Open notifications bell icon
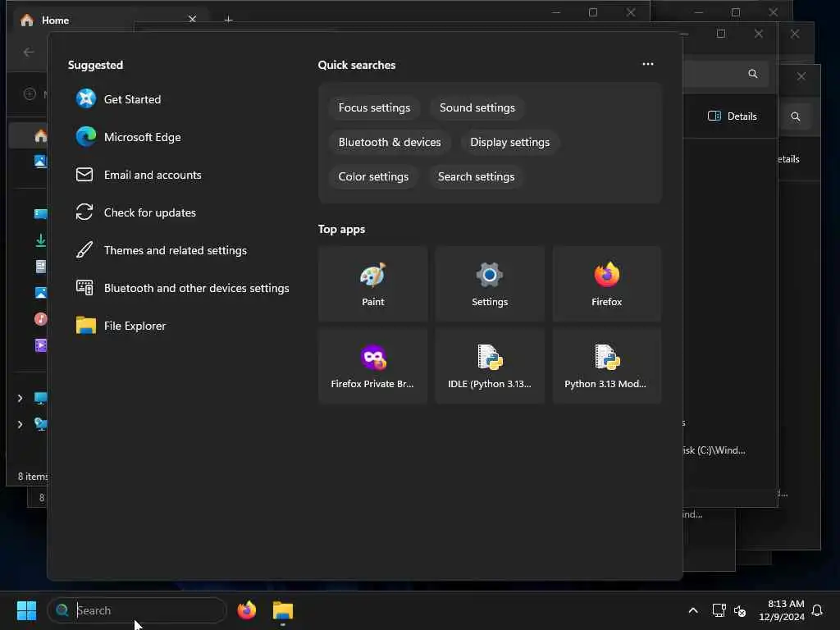The height and width of the screenshot is (630, 840). pyautogui.click(x=817, y=610)
